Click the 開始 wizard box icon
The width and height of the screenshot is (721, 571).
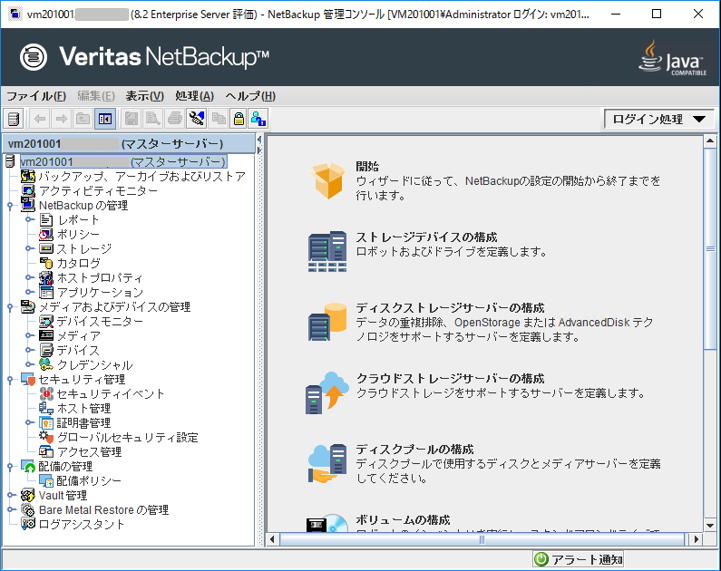coord(327,180)
